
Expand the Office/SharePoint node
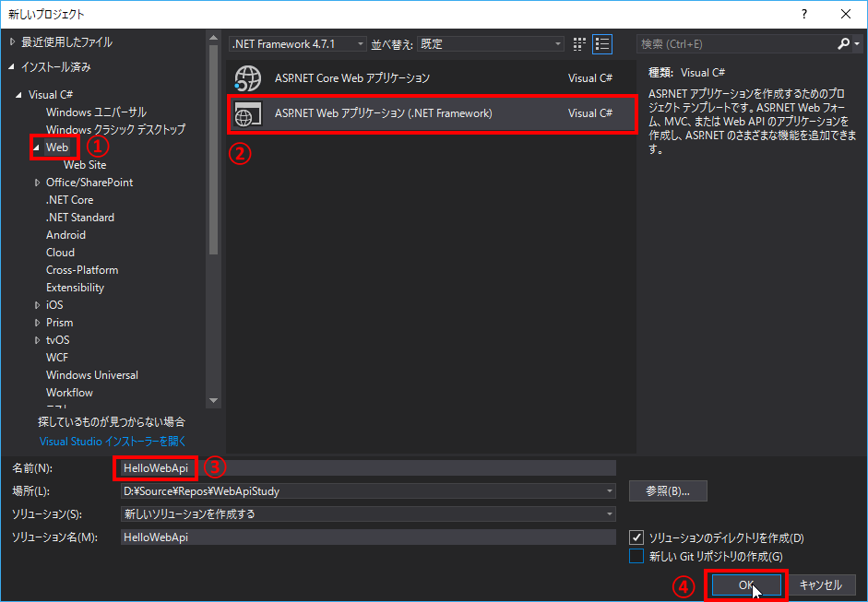(37, 182)
